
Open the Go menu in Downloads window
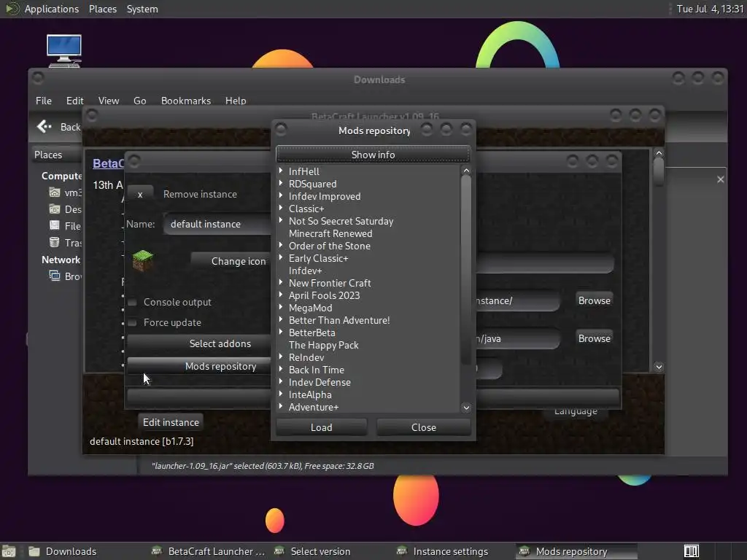click(139, 101)
